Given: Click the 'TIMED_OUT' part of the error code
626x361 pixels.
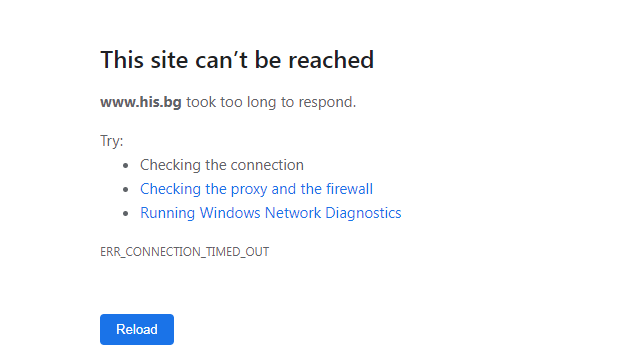Looking at the screenshot, I should 238,252.
